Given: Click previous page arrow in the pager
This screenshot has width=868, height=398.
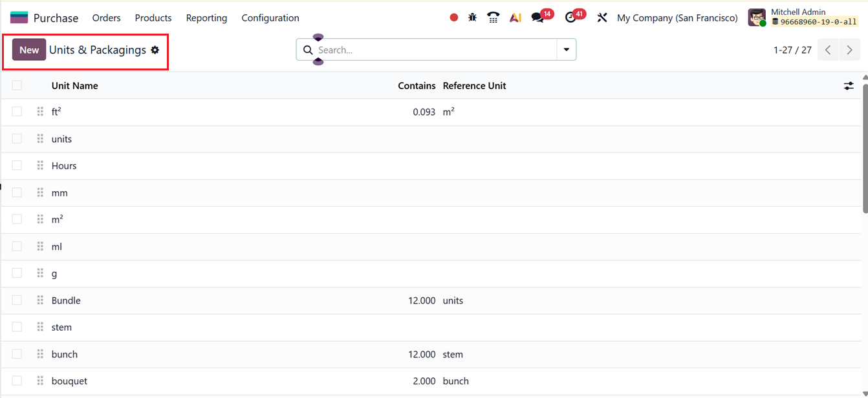Looking at the screenshot, I should [828, 49].
